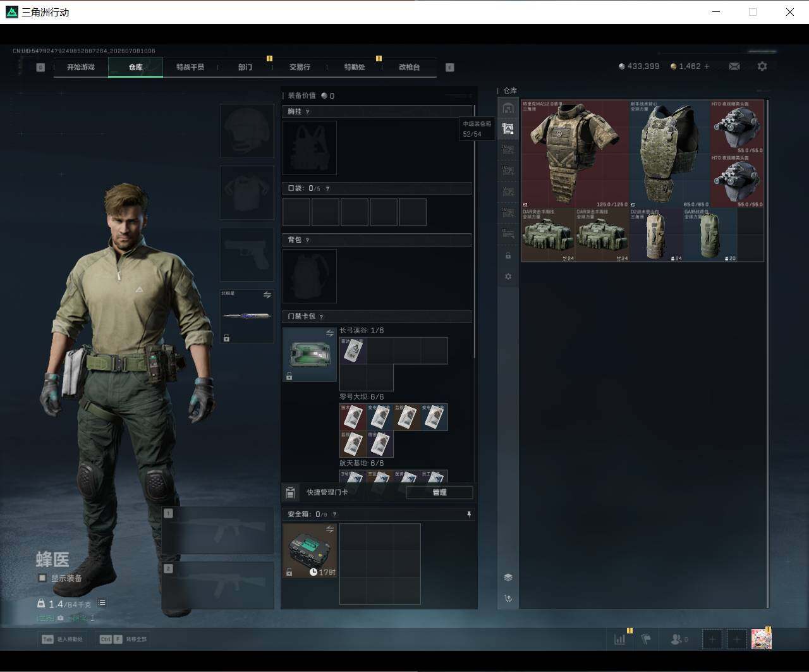
Task: Switch to the 特战干员 tab
Action: click(x=190, y=67)
